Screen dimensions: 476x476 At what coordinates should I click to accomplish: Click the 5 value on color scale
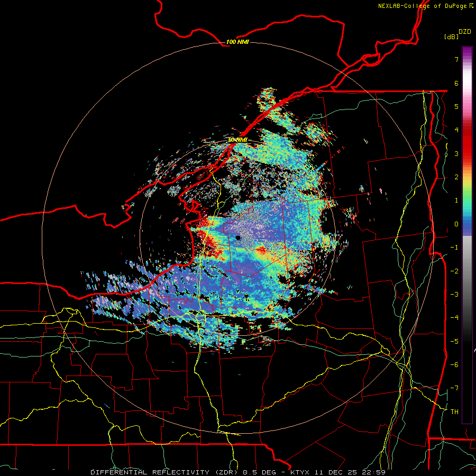(x=456, y=106)
